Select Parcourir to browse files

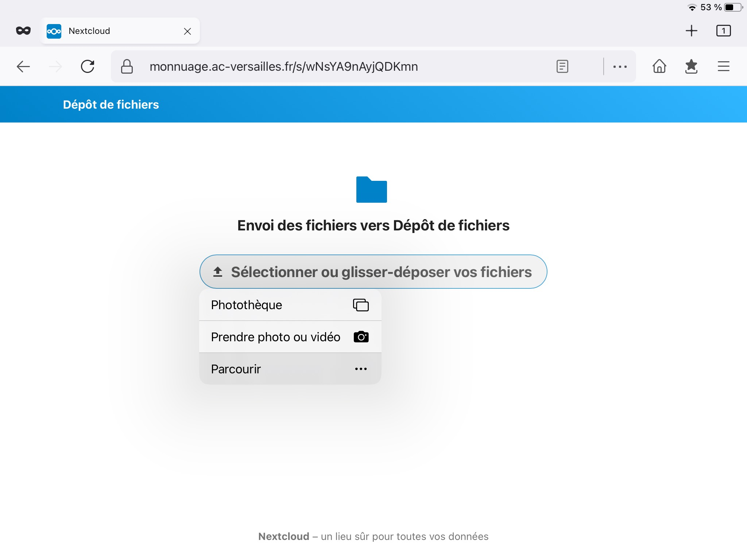tap(290, 369)
